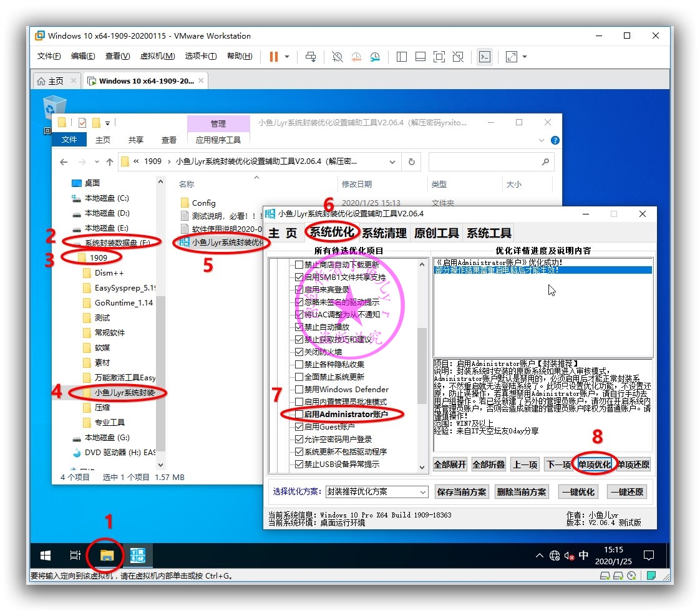700x611 pixels.
Task: Select the Dism++ folder in Explorer tree
Action: pos(109,273)
